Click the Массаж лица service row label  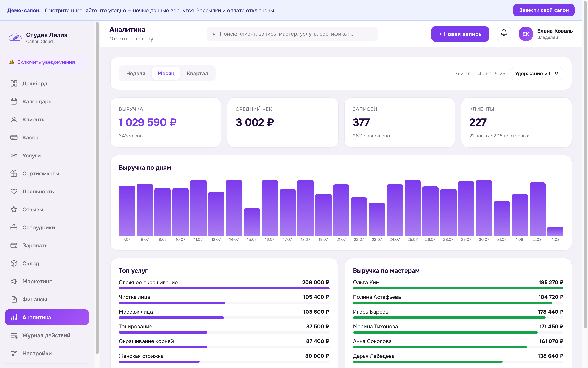[x=136, y=312]
